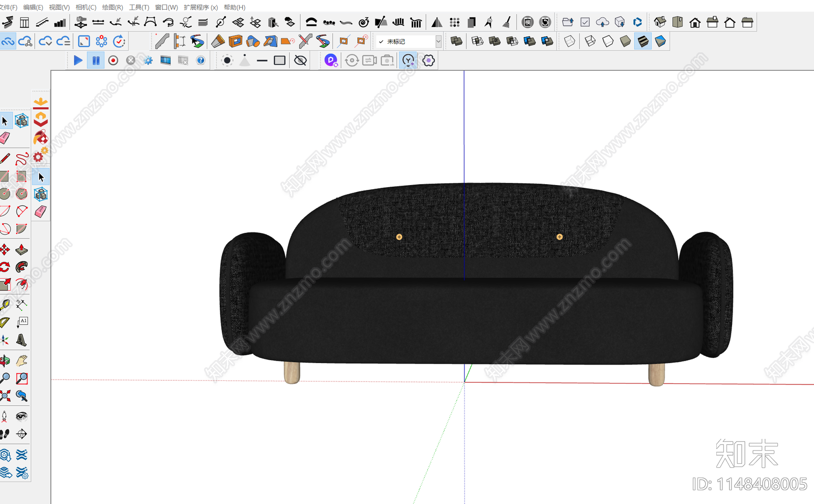Enable Shaded face style
The width and height of the screenshot is (814, 504).
pyautogui.click(x=625, y=41)
